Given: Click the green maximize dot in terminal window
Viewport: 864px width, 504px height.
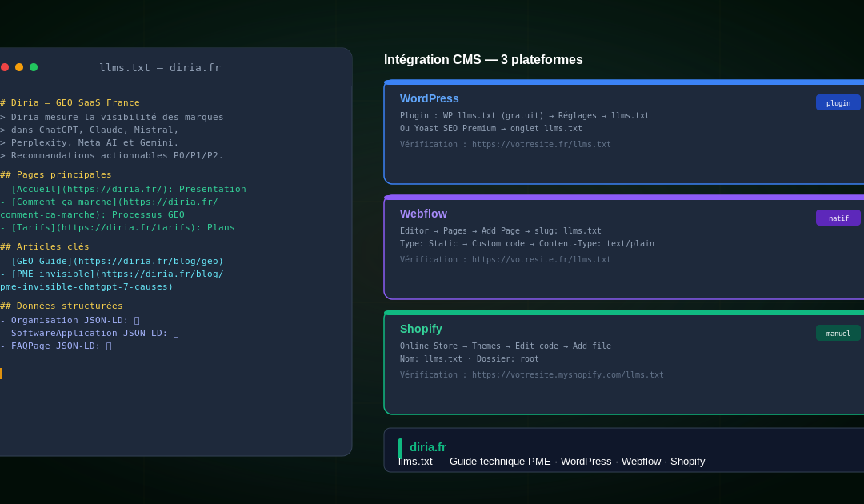Looking at the screenshot, I should tap(34, 67).
